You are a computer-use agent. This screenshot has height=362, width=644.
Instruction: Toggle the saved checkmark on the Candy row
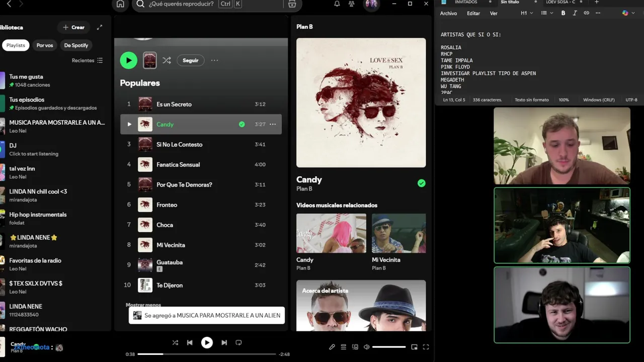coord(242,124)
